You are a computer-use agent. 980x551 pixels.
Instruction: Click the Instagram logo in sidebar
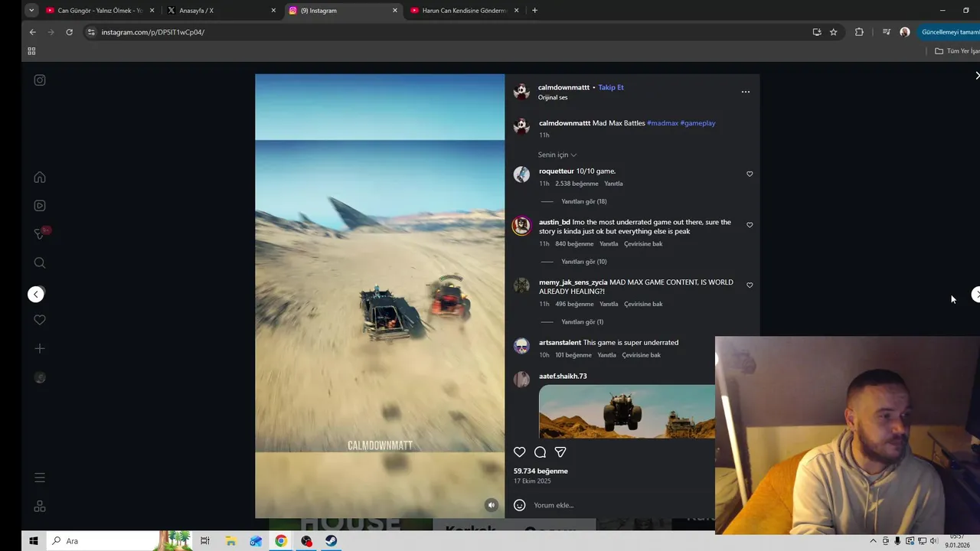point(40,80)
